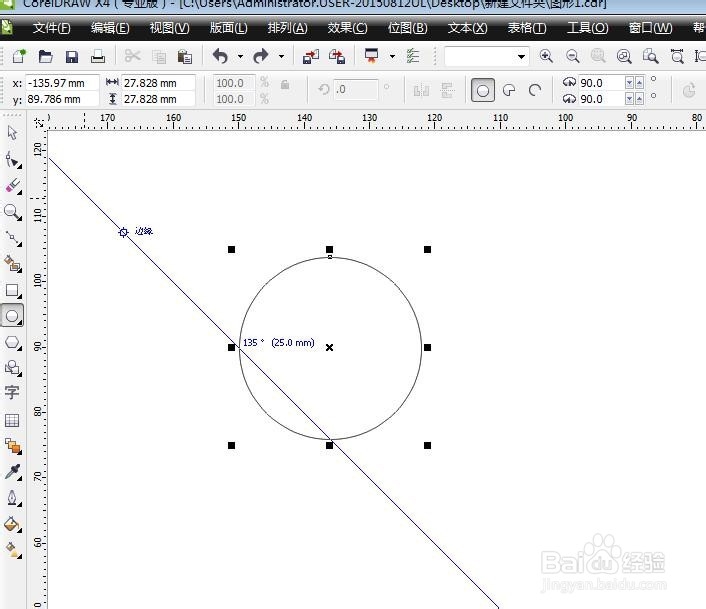Set shape type to Pie
The image size is (706, 609).
click(509, 90)
